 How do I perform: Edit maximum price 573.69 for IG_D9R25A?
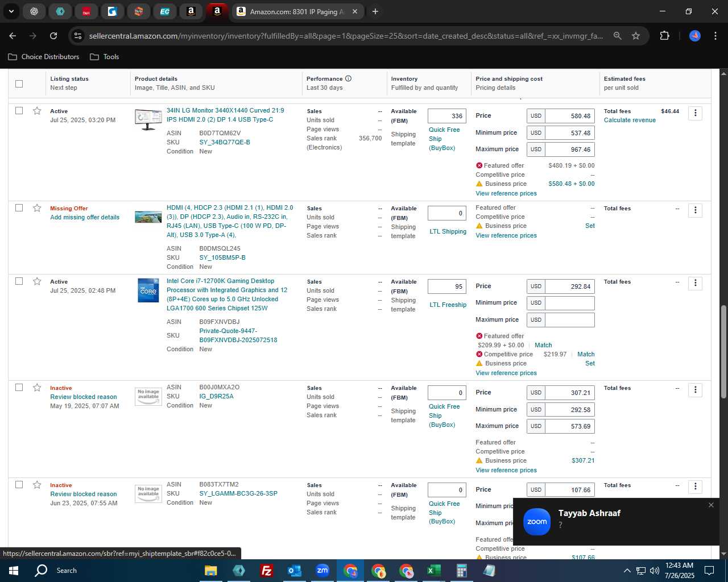point(570,426)
